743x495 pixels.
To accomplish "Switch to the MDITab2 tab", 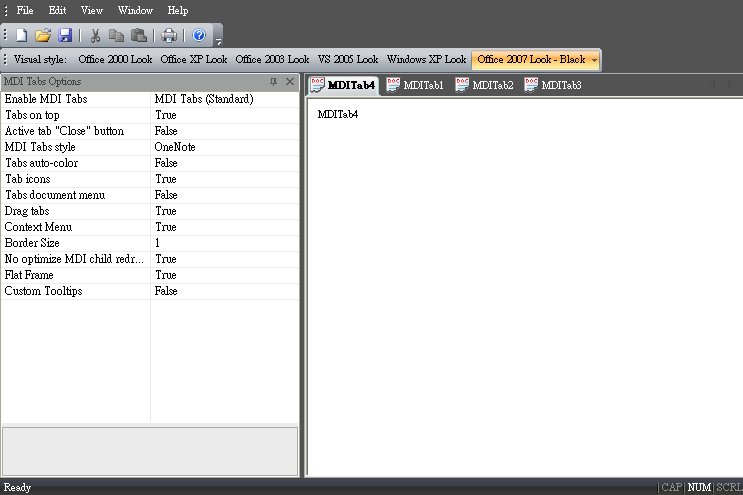I will (484, 85).
